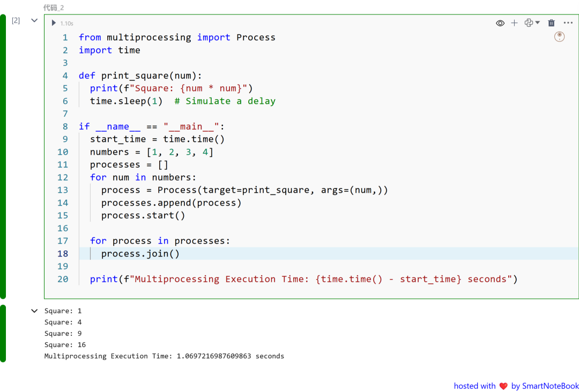The height and width of the screenshot is (392, 579).
Task: Open the cell's more options menu (three dots)
Action: click(x=568, y=23)
